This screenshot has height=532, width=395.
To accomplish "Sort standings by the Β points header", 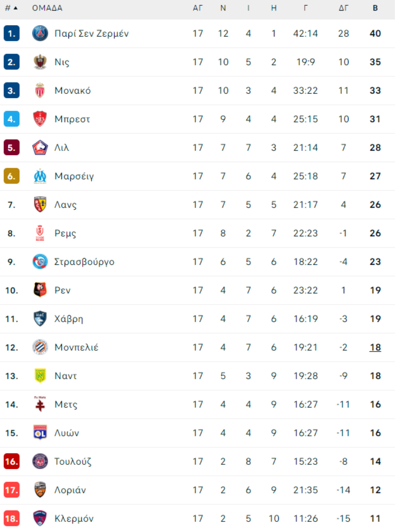I will coord(375,8).
